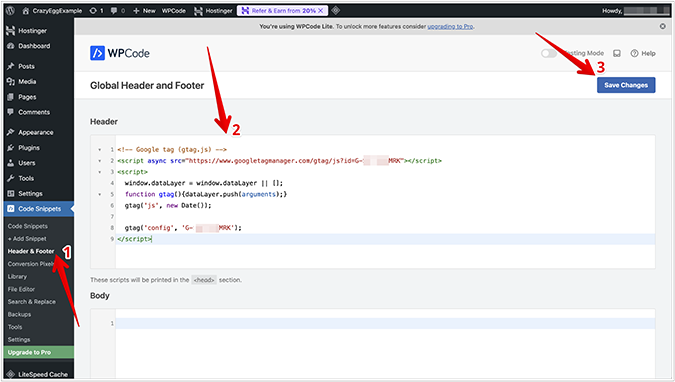This screenshot has width=675, height=382.
Task: Open the CrazyEggExample site home link
Action: (52, 11)
